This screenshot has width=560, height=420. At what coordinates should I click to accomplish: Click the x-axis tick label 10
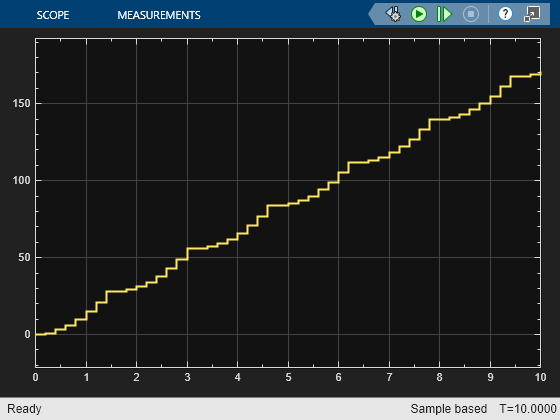pos(540,377)
